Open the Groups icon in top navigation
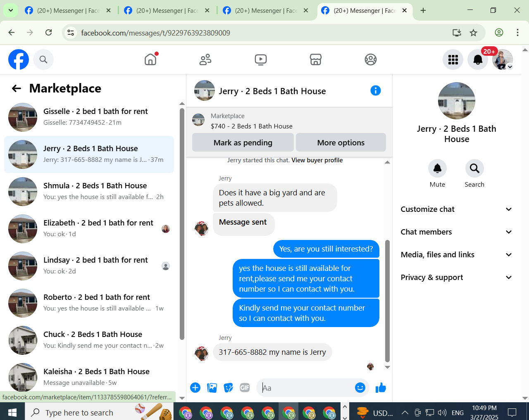 coord(371,59)
